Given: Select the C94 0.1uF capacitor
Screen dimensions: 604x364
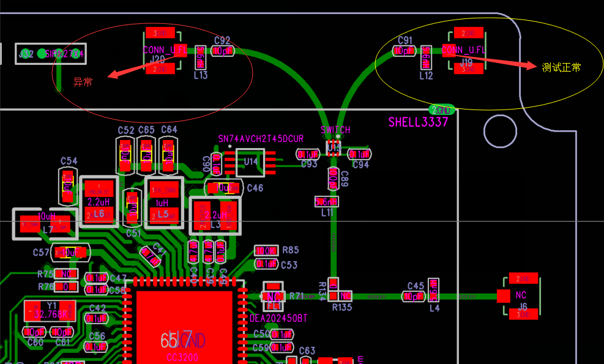Looking at the screenshot, I should coord(359,154).
